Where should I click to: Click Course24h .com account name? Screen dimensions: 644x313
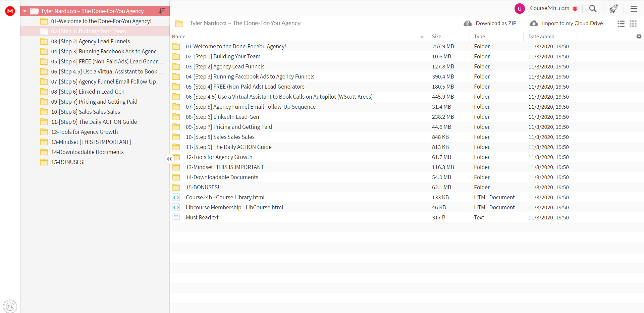[550, 8]
